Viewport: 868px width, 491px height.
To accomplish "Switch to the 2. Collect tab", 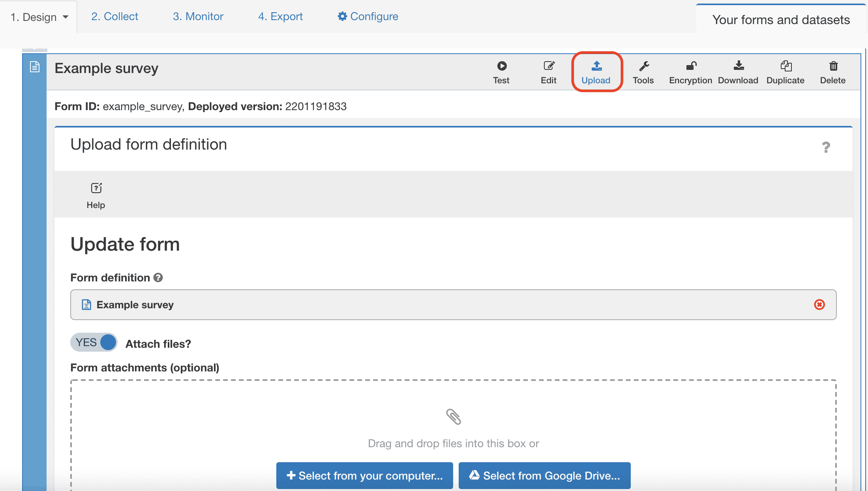I will [114, 16].
